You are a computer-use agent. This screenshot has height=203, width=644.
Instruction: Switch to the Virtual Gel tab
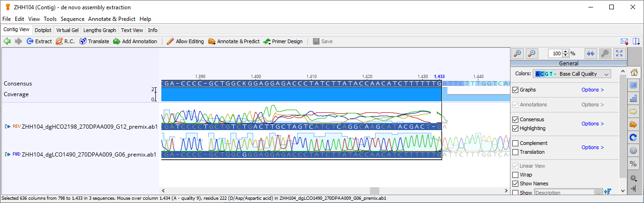click(68, 30)
